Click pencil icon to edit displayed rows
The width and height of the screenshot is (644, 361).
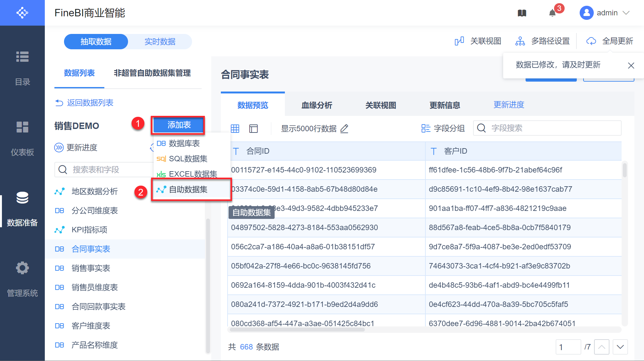click(344, 129)
